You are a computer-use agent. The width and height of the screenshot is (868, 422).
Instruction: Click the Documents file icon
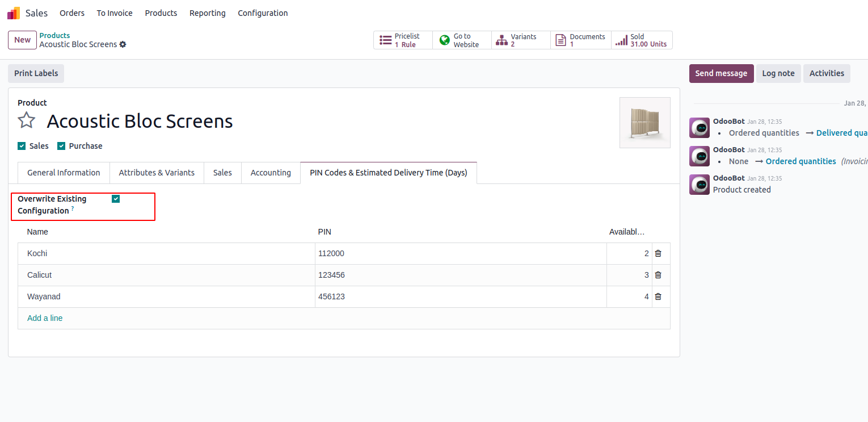[x=561, y=40]
